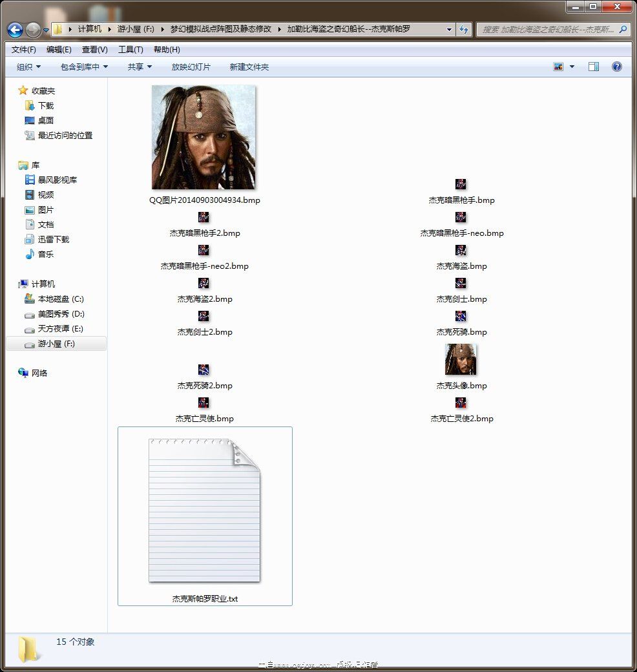Click the help question mark icon
The image size is (637, 672).
[616, 67]
